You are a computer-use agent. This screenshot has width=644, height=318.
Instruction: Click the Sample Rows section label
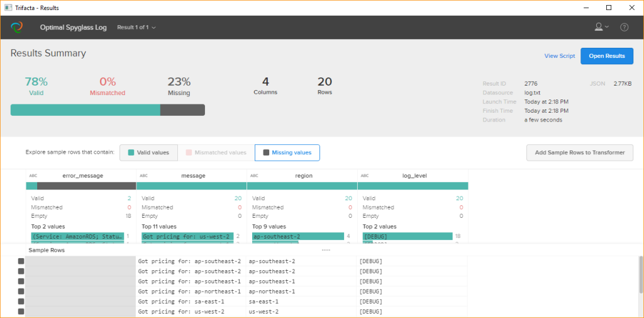pyautogui.click(x=47, y=250)
